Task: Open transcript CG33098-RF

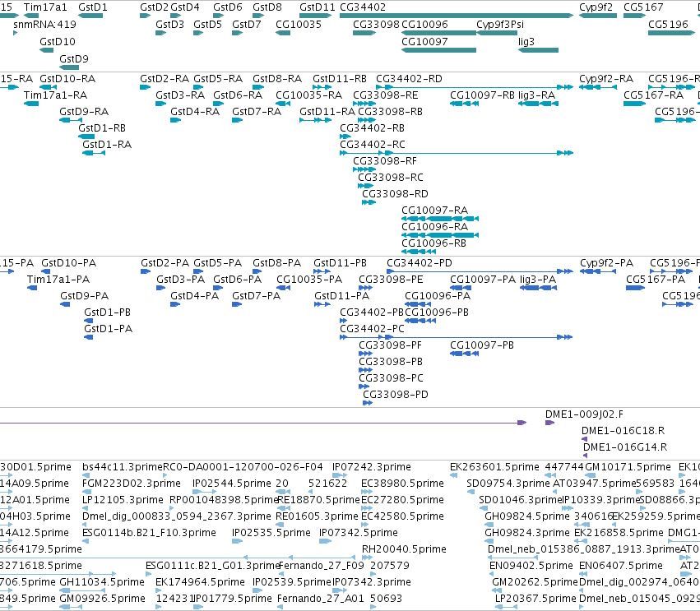Action: (364, 169)
